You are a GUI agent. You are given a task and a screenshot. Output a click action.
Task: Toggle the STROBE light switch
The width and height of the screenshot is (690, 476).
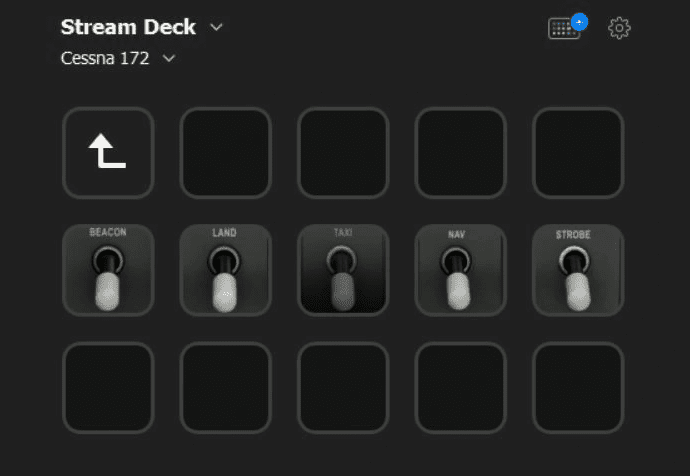point(578,270)
